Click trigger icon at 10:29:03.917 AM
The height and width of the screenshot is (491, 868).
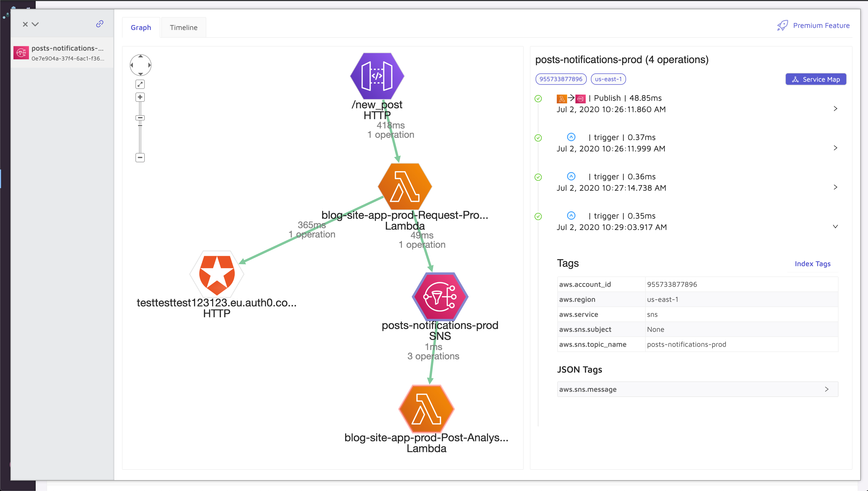click(x=571, y=216)
